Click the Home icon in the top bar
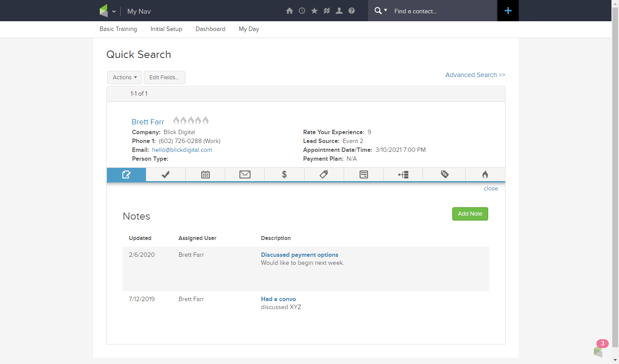 [x=290, y=11]
